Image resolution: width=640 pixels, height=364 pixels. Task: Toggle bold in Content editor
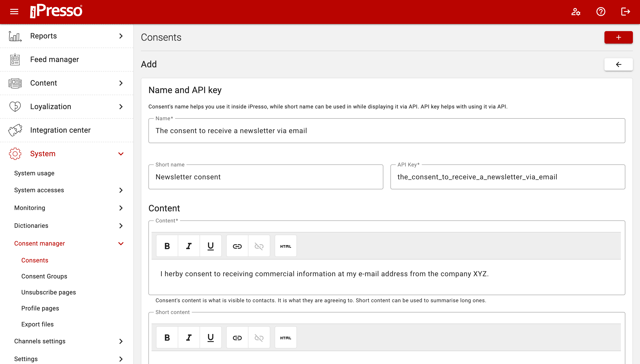167,246
